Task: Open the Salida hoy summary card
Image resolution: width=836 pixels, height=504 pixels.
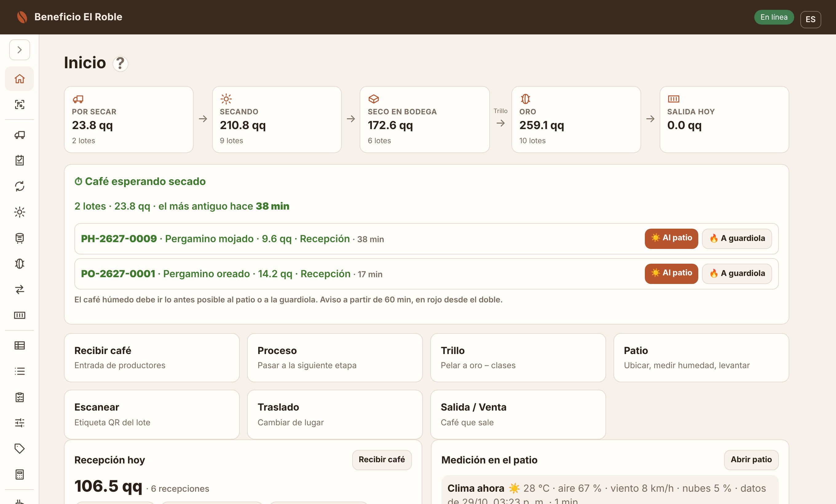Action: coord(724,119)
